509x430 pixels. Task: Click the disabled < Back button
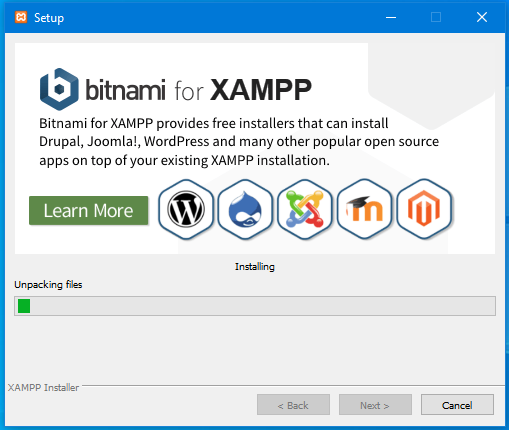[293, 405]
